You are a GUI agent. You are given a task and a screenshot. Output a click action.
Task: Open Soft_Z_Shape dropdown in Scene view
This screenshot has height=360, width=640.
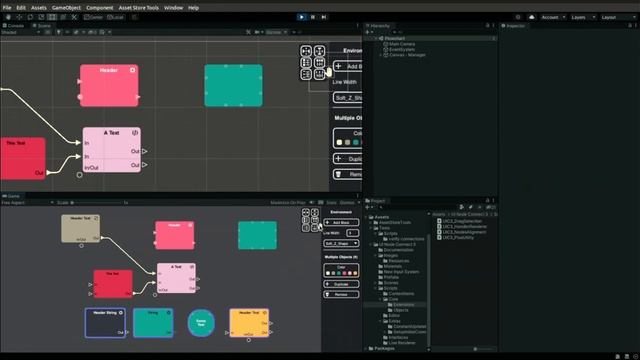[347, 98]
